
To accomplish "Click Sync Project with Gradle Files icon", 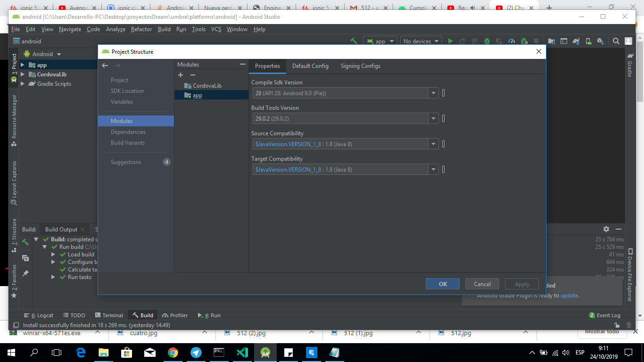I will (576, 41).
